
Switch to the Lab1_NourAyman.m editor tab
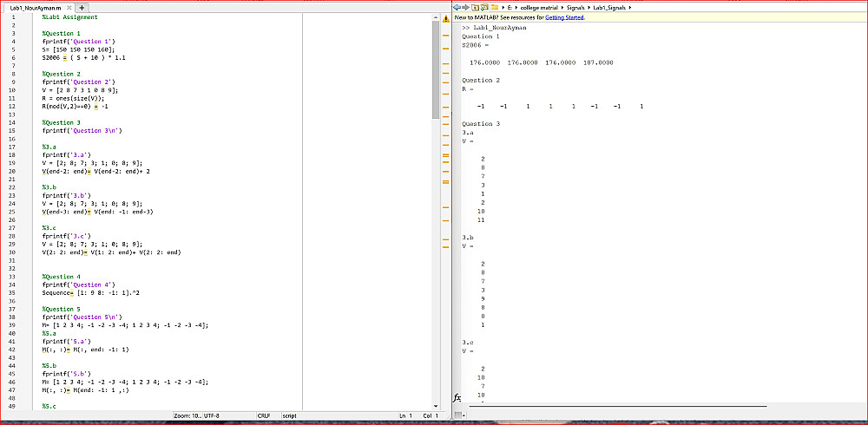[x=36, y=8]
